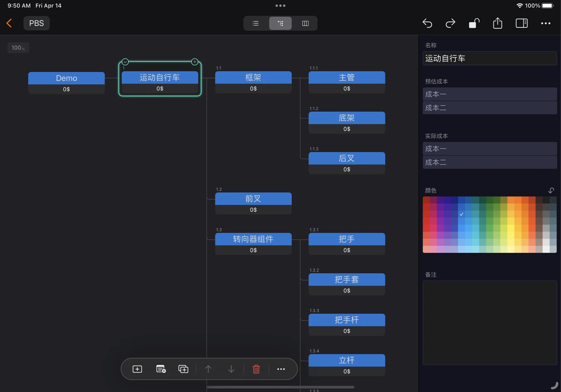Switch to the list view tab
The width and height of the screenshot is (561, 392).
pos(256,23)
